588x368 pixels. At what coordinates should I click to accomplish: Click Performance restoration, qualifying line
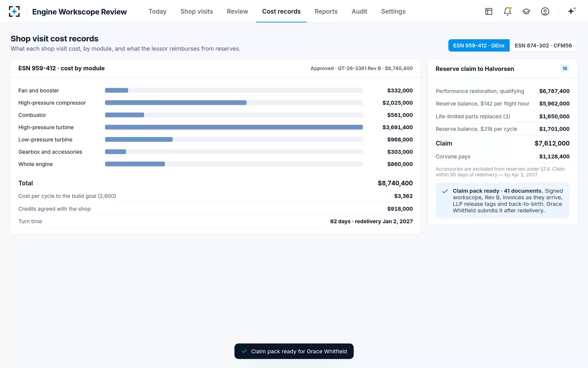tap(503, 91)
